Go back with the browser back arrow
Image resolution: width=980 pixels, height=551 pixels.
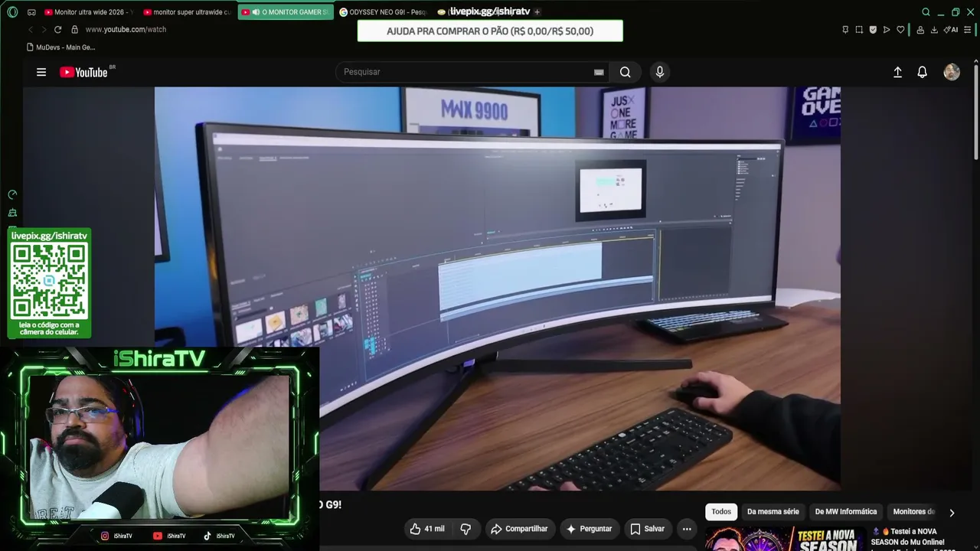pos(31,29)
